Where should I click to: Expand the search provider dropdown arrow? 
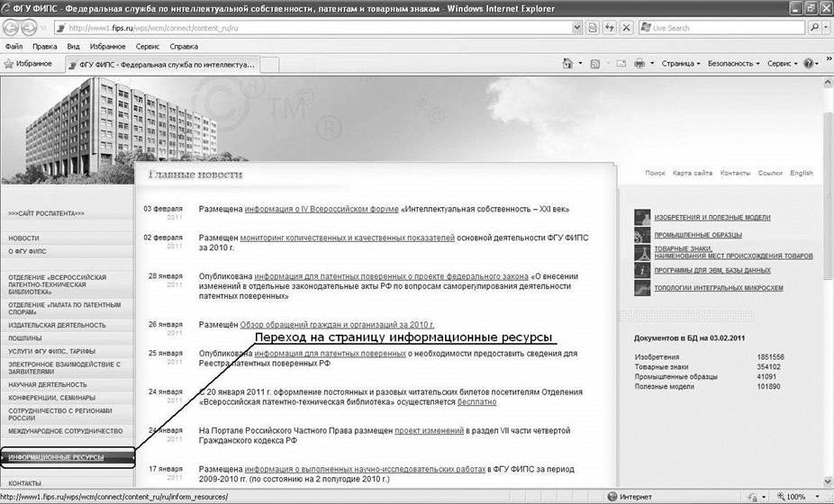click(x=827, y=28)
